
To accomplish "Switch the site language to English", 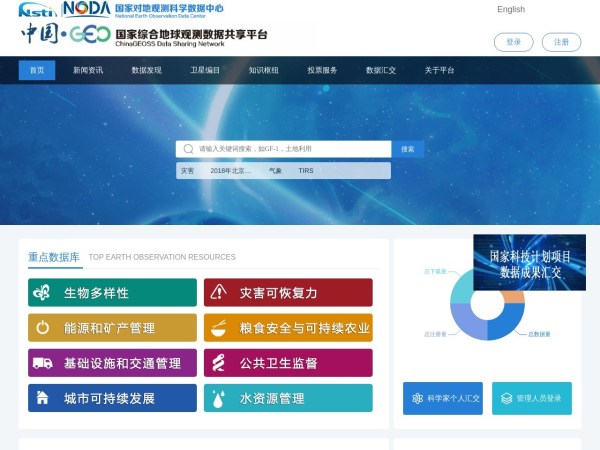I will pyautogui.click(x=510, y=10).
